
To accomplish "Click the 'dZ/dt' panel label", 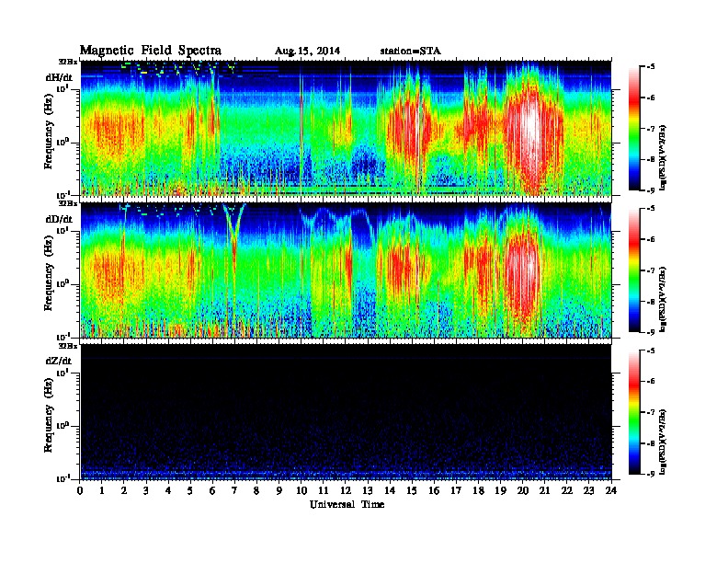I will click(59, 361).
